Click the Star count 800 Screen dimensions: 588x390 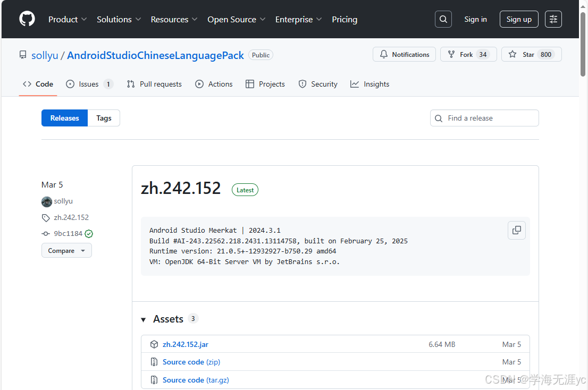(x=546, y=55)
